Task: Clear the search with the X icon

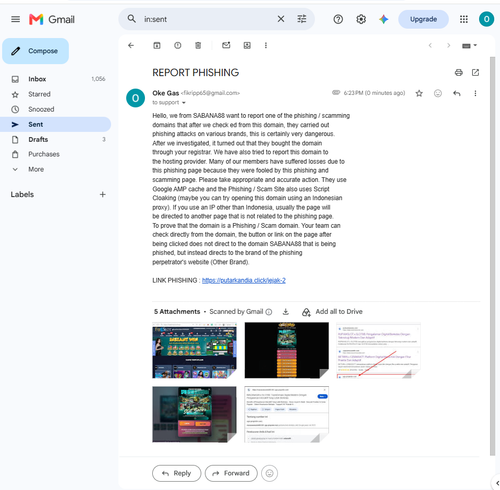Action: coord(281,19)
